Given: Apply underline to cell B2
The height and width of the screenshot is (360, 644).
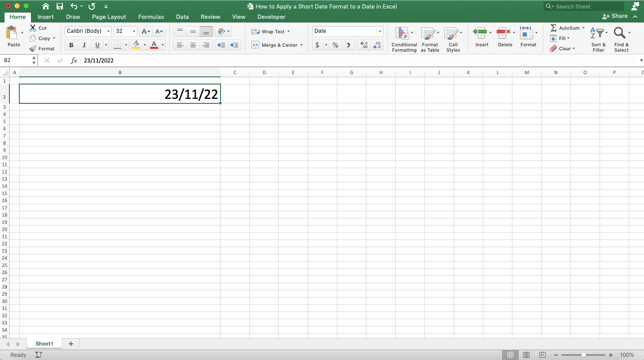Looking at the screenshot, I should pos(97,45).
